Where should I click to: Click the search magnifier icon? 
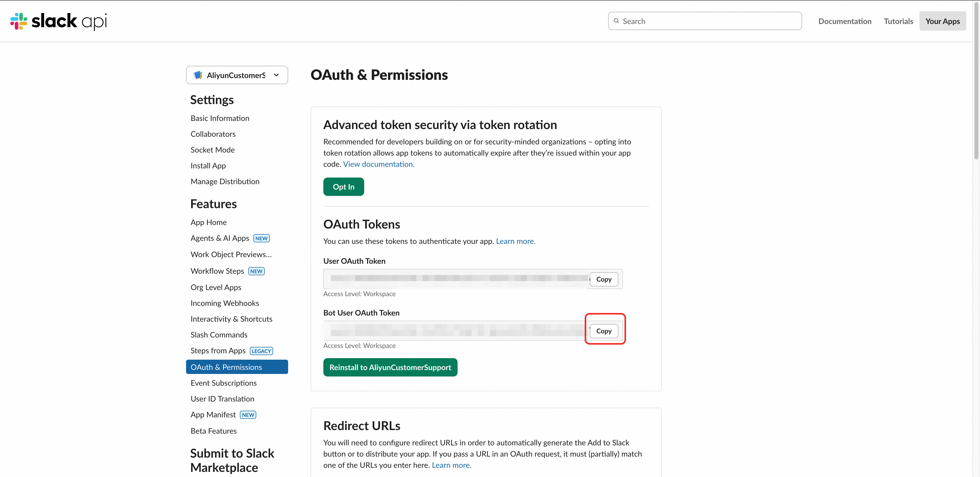pos(616,21)
